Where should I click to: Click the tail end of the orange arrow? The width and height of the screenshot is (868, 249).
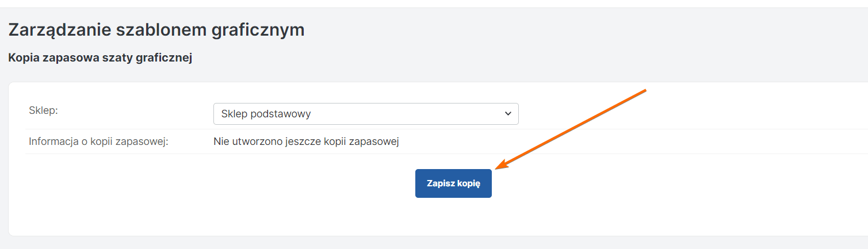click(646, 90)
